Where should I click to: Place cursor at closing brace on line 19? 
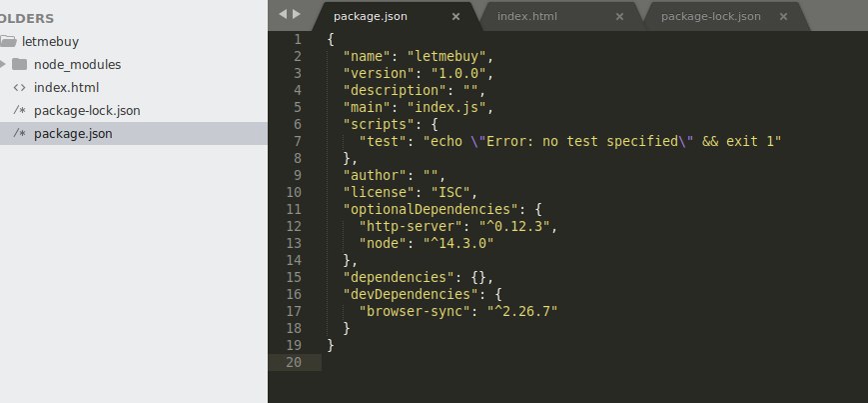[x=331, y=345]
